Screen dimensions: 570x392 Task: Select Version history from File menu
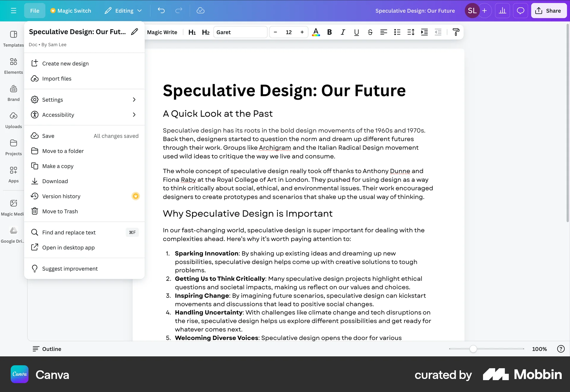[61, 196]
